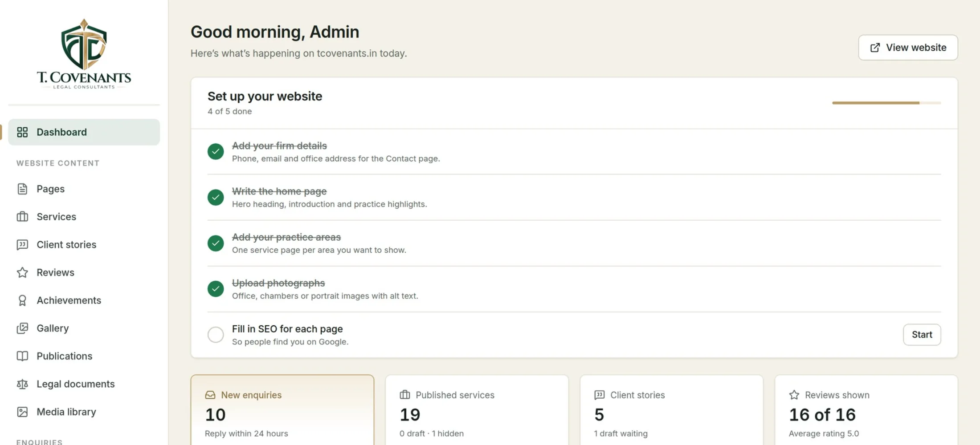Click the inbox icon on New enquiries card

tap(210, 395)
